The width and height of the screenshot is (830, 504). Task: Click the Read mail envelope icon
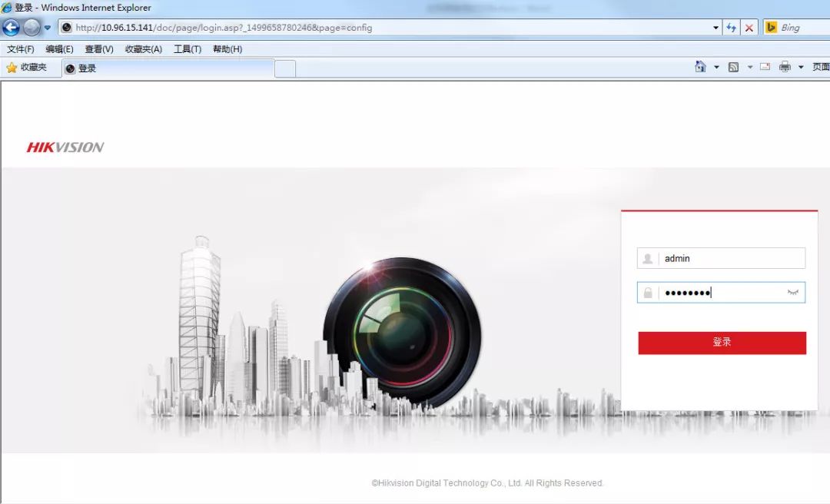pyautogui.click(x=765, y=68)
